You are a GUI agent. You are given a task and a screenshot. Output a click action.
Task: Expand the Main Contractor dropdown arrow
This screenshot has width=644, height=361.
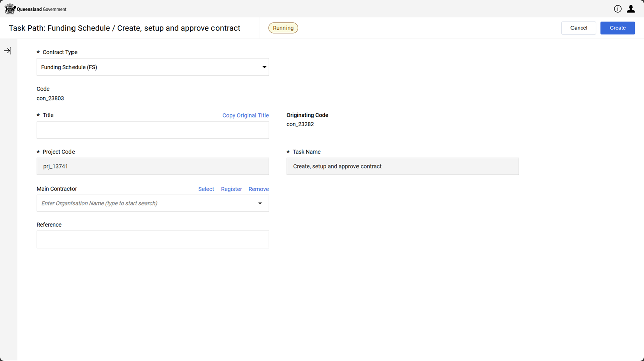tap(260, 203)
